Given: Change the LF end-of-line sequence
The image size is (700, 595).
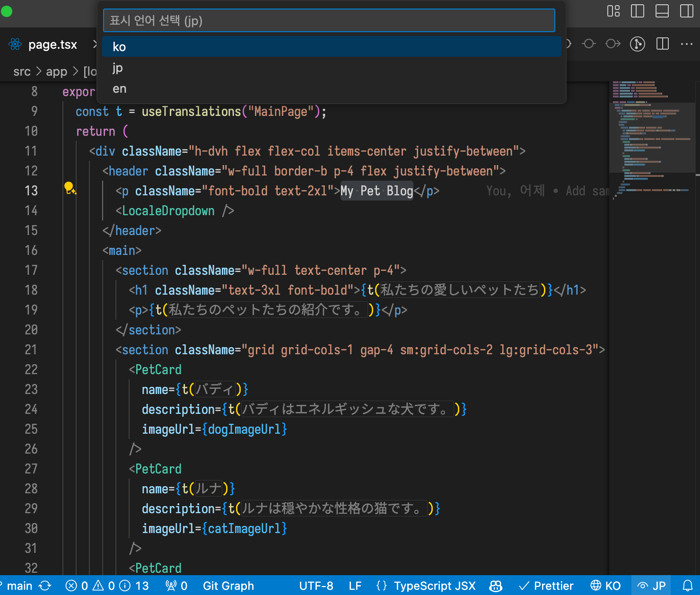Looking at the screenshot, I should tap(355, 586).
